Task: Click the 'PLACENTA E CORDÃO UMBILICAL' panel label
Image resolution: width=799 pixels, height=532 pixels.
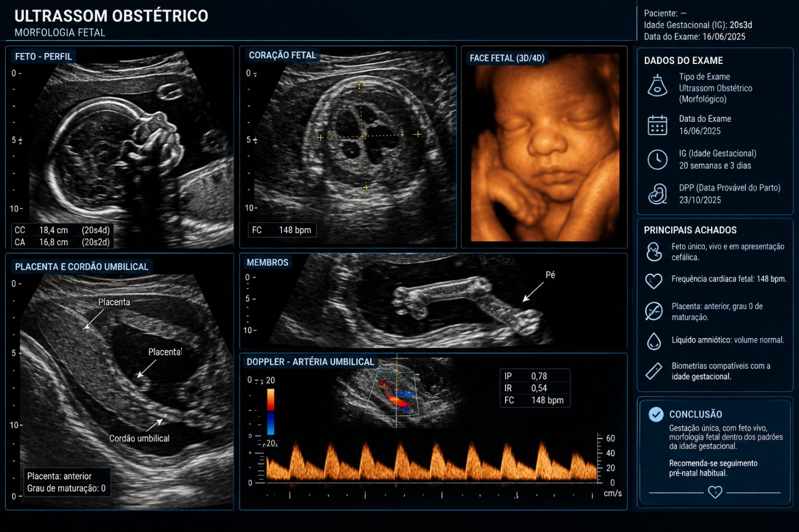Action: 82,267
